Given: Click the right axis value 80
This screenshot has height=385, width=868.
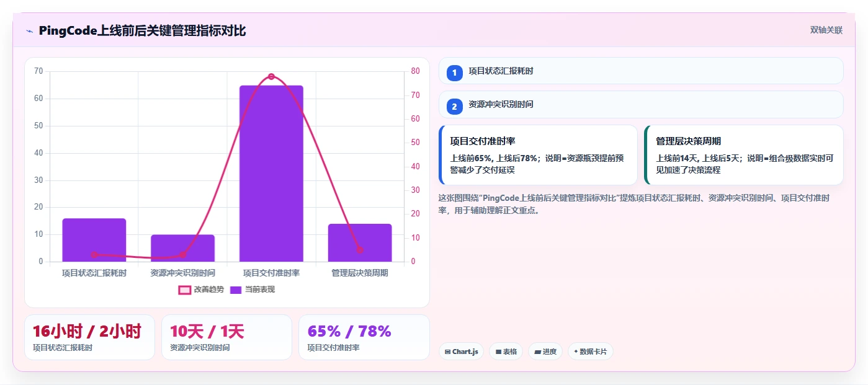Looking at the screenshot, I should pyautogui.click(x=416, y=71).
